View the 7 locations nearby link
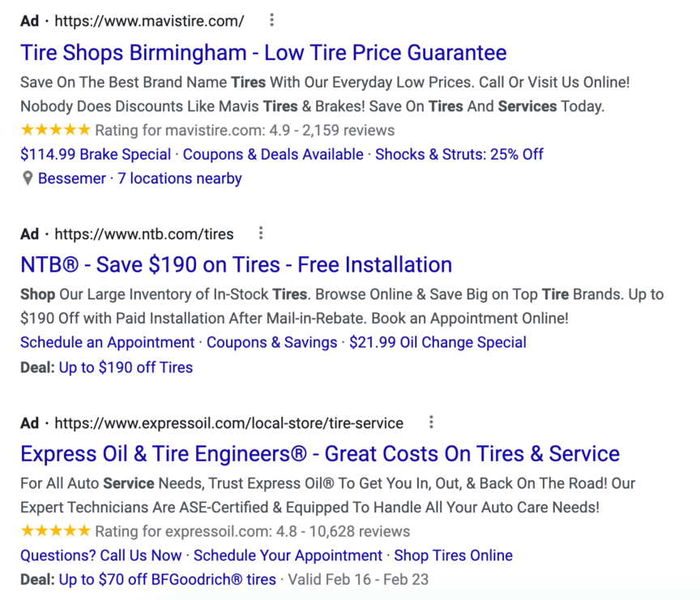 pyautogui.click(x=180, y=178)
